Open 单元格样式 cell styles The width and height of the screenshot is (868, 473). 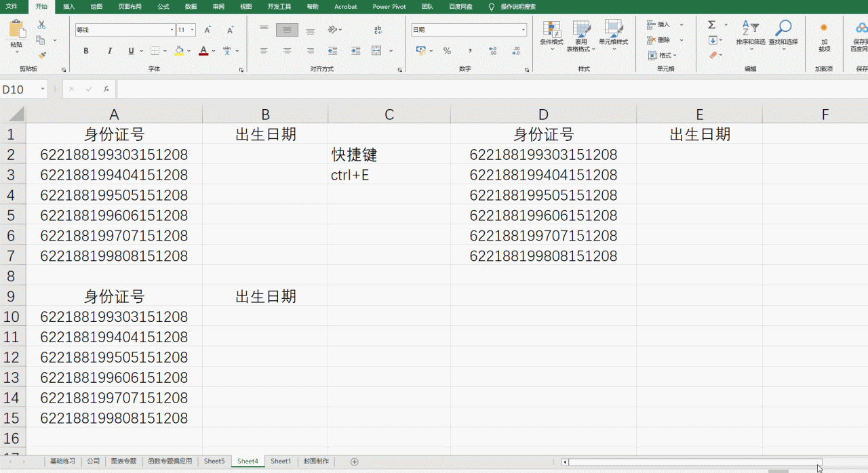(x=613, y=34)
